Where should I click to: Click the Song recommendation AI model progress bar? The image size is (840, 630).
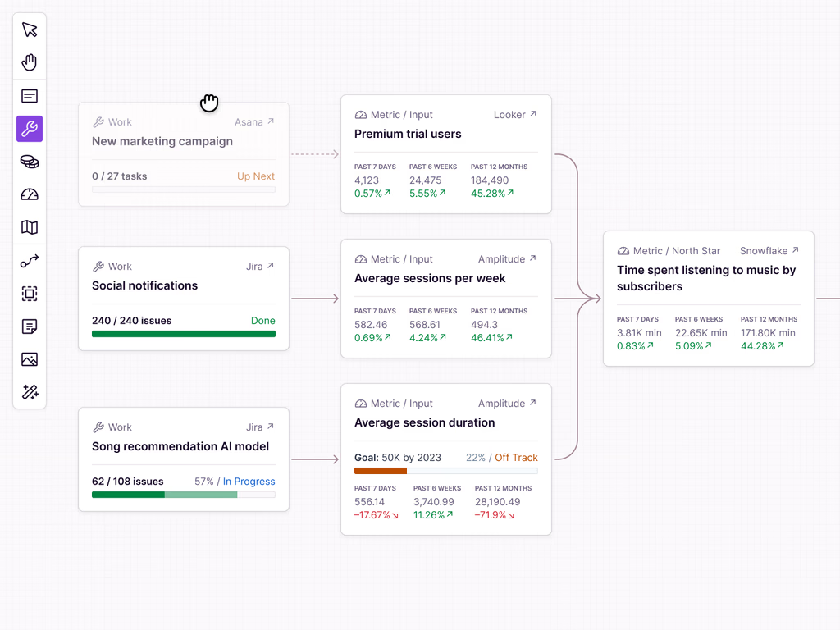click(x=184, y=495)
